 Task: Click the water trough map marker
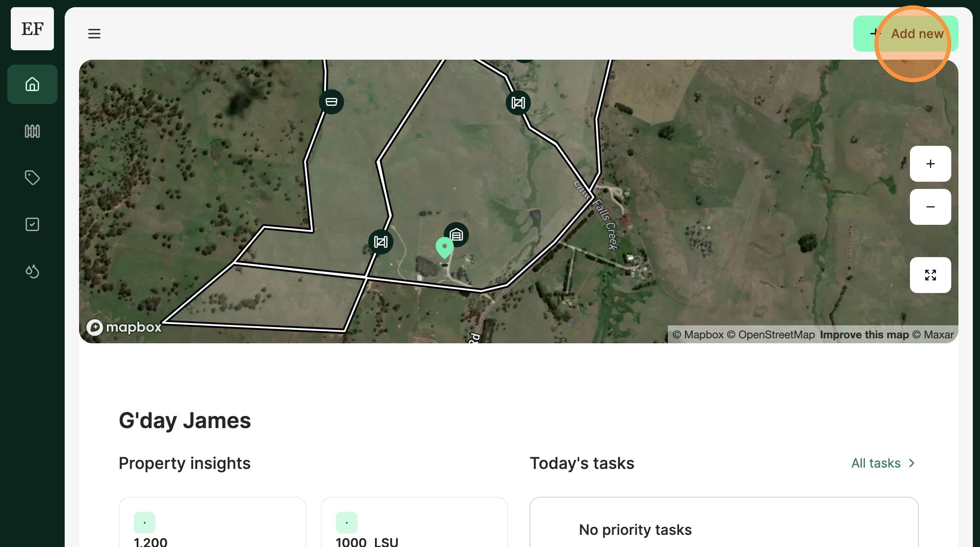click(331, 102)
